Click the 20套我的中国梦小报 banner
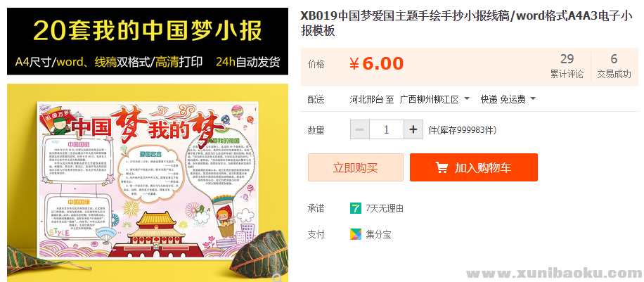The width and height of the screenshot is (644, 282). click(x=148, y=41)
